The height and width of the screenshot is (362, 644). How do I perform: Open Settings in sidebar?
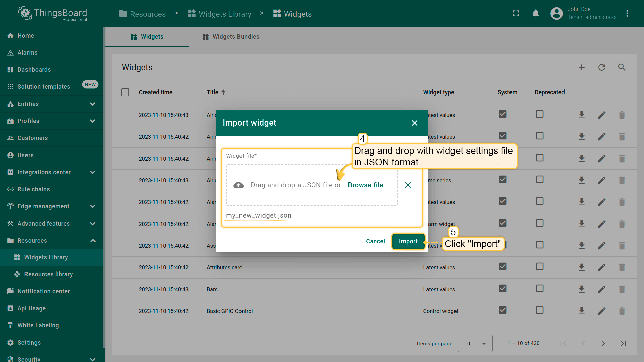pyautogui.click(x=51, y=343)
